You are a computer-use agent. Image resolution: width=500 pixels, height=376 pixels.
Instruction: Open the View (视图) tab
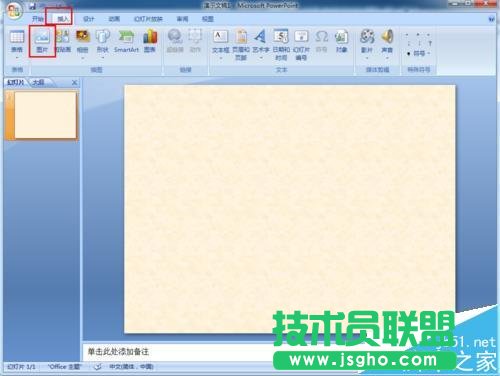pos(207,19)
